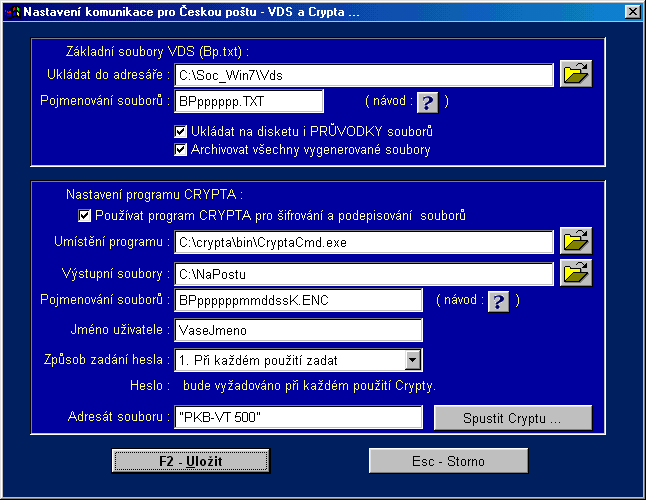Screen dimensions: 646x500
Task: Edit the Ukládat do adresáře path field
Action: pyautogui.click(x=364, y=75)
